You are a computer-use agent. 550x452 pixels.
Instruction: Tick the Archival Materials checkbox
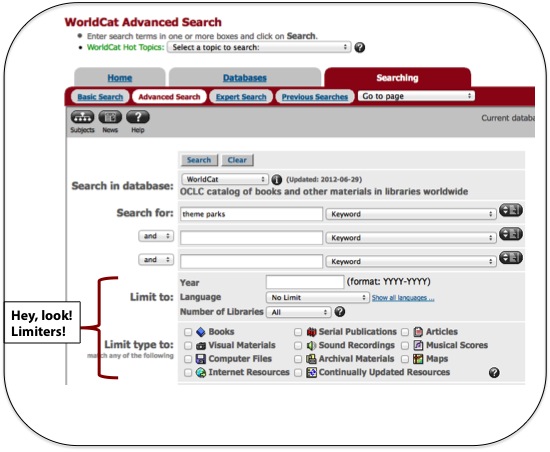(298, 359)
